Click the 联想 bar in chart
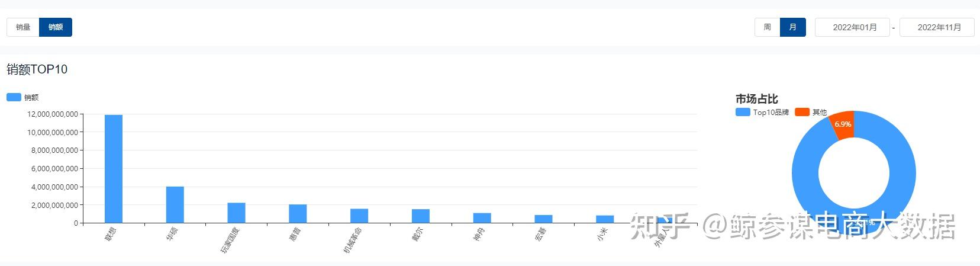Image resolution: width=980 pixels, height=266 pixels. tap(114, 169)
